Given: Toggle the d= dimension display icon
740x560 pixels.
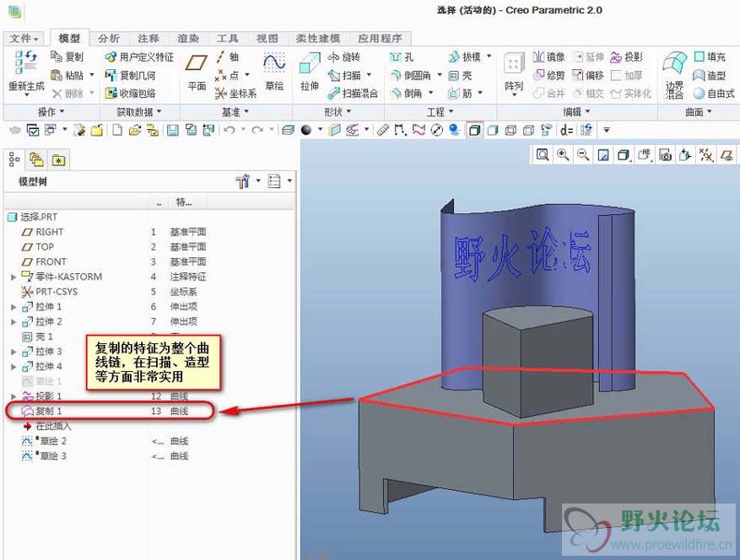Looking at the screenshot, I should point(566,130).
